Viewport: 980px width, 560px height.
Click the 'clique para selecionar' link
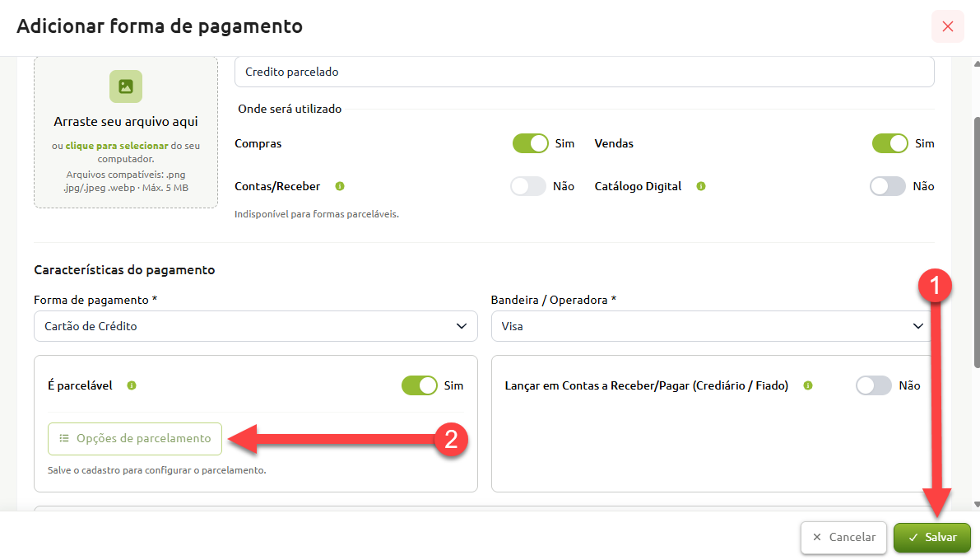click(x=117, y=146)
